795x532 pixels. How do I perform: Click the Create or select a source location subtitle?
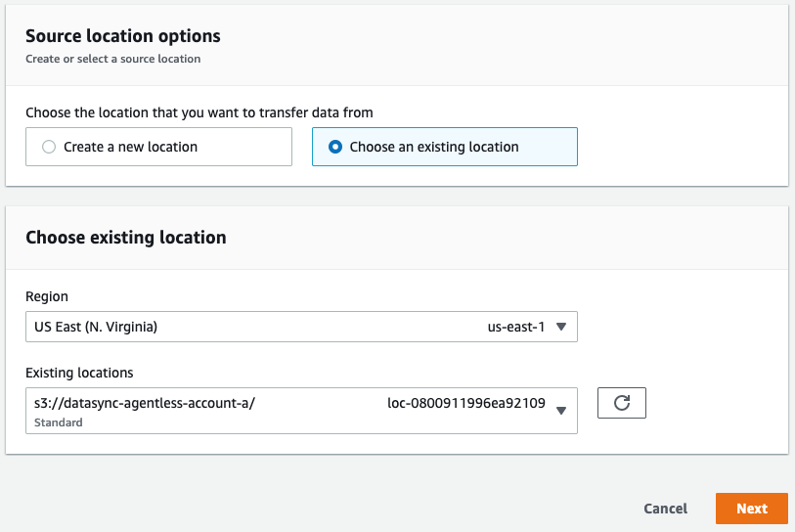112,59
